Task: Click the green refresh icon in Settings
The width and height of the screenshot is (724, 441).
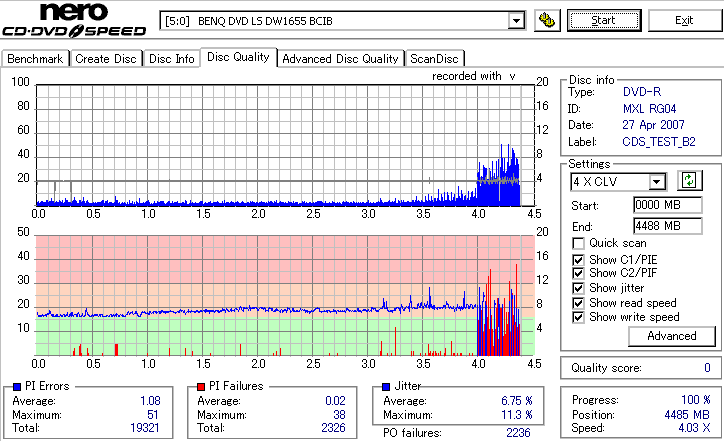Action: 689,180
